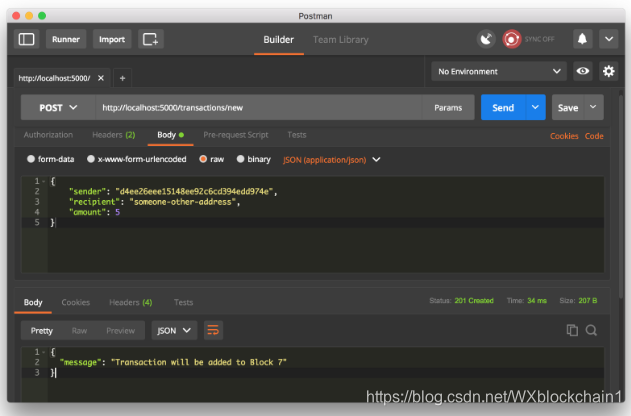Click the recipient line in body
631x416 pixels.
155,202
